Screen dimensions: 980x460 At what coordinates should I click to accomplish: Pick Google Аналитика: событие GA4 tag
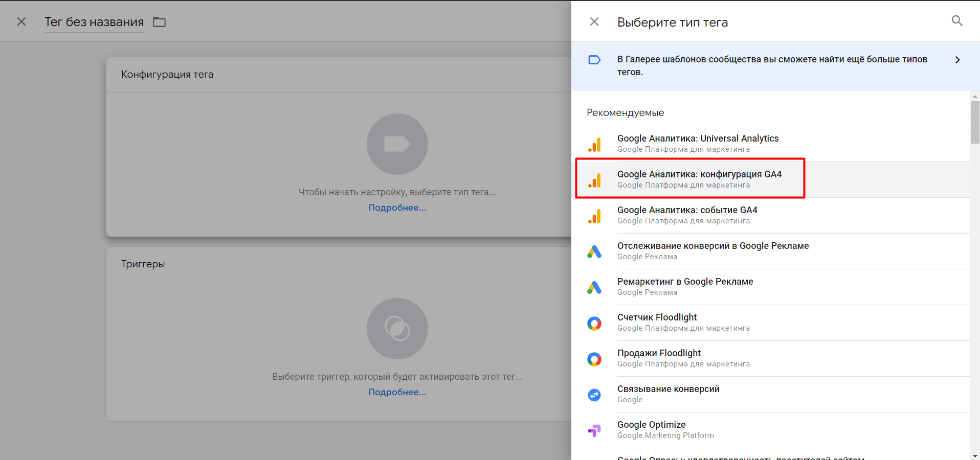(x=770, y=216)
